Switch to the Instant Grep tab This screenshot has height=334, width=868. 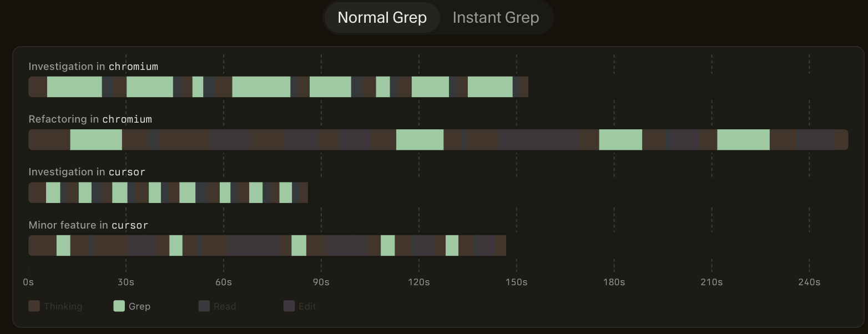[x=496, y=17]
